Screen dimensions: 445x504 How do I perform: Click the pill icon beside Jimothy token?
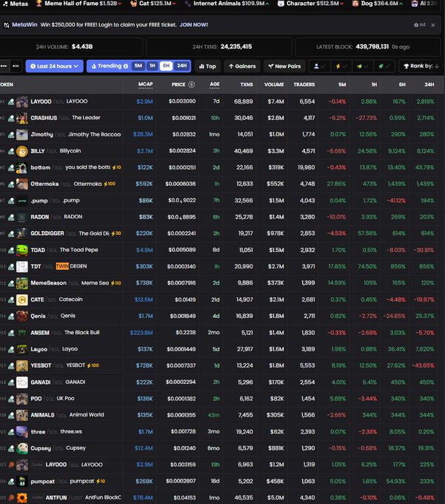[x=11, y=135]
